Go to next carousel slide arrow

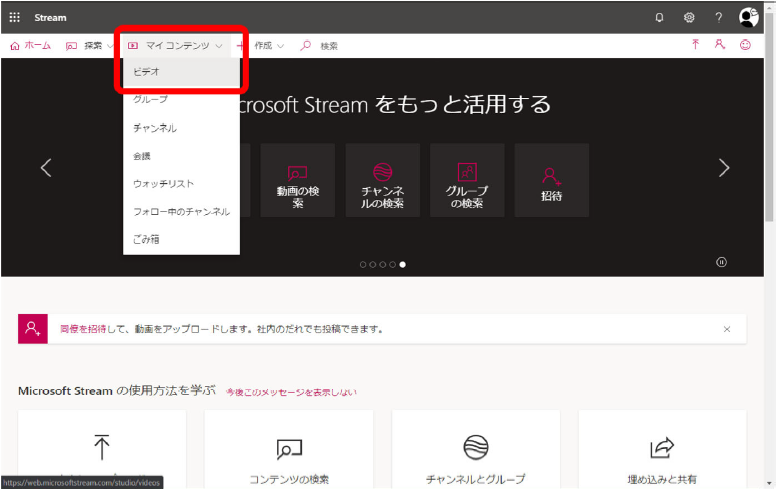tap(724, 168)
